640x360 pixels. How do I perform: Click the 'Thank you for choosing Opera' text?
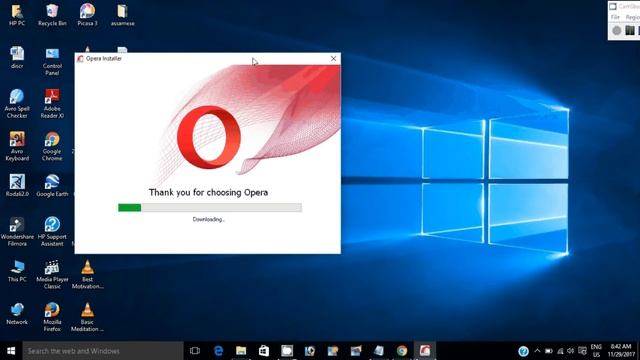[x=209, y=192]
